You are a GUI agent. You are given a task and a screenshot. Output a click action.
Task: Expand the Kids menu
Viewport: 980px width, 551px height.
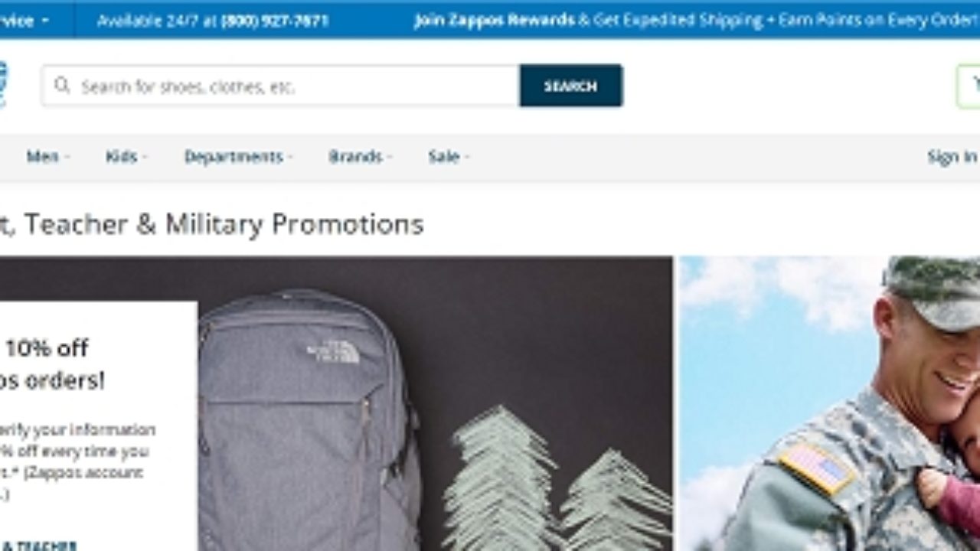coord(126,157)
